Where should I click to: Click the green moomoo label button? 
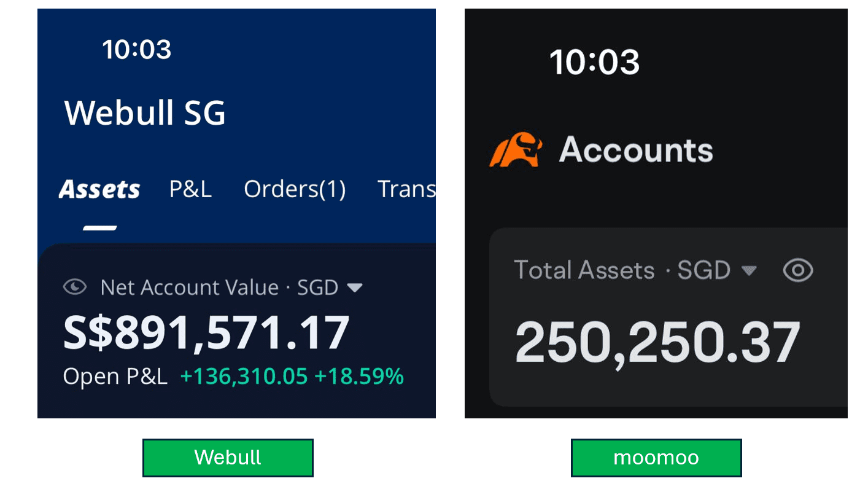656,458
